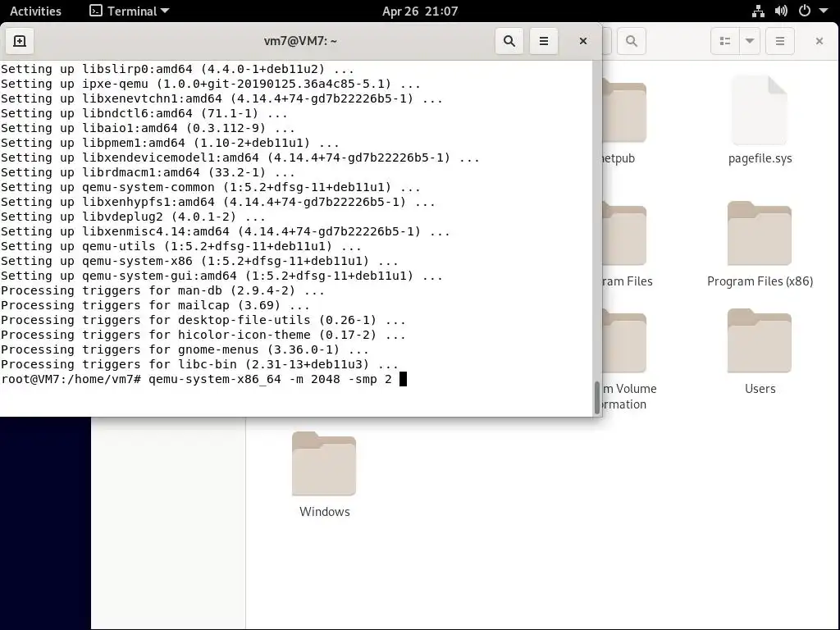Click the 'Processing triggers for mailcap' line
Screen dimensions: 840x630
(155, 305)
